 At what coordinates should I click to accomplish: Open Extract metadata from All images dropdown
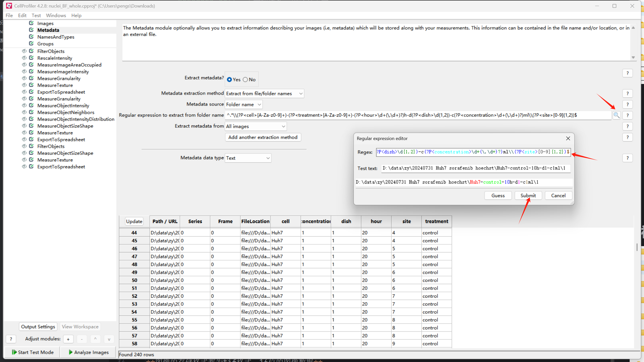pos(256,126)
